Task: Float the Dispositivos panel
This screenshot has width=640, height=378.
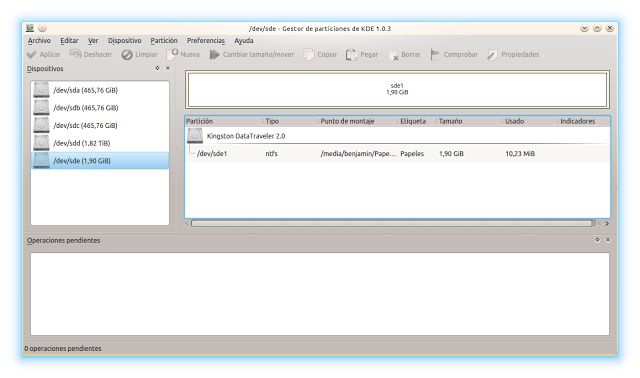Action: [157, 68]
